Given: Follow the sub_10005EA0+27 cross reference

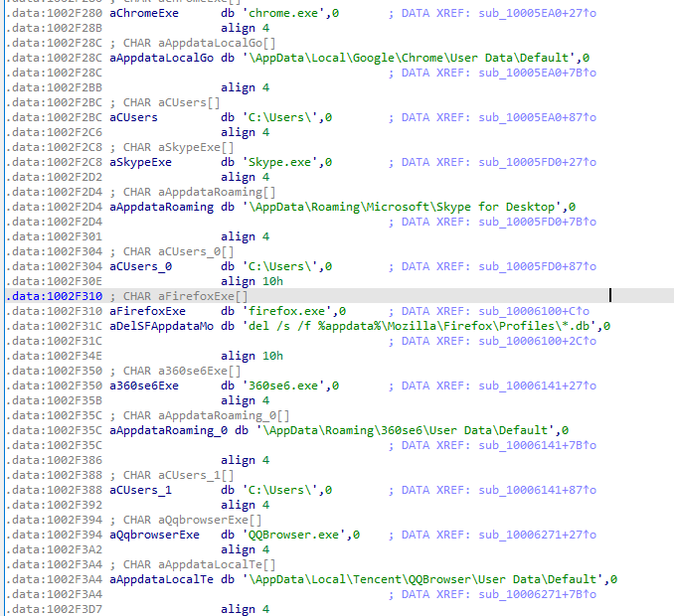Looking at the screenshot, I should tap(537, 13).
